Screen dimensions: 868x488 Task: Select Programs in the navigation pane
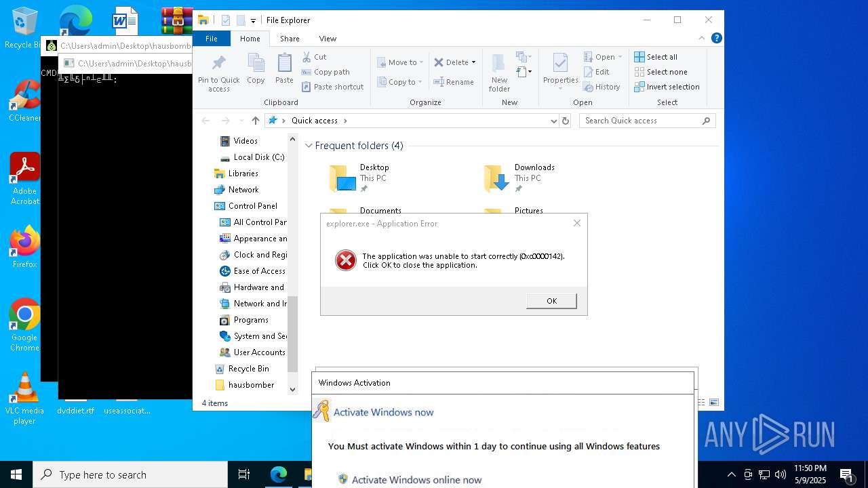click(x=244, y=320)
